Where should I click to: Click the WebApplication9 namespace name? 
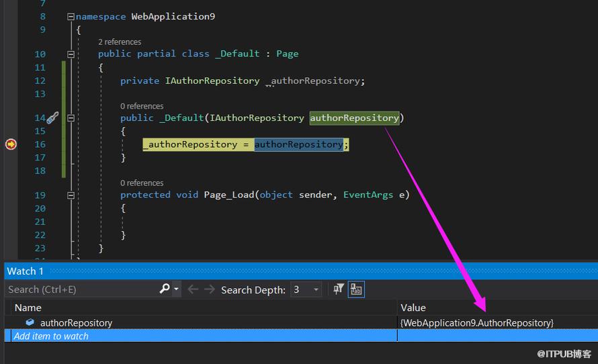point(173,16)
